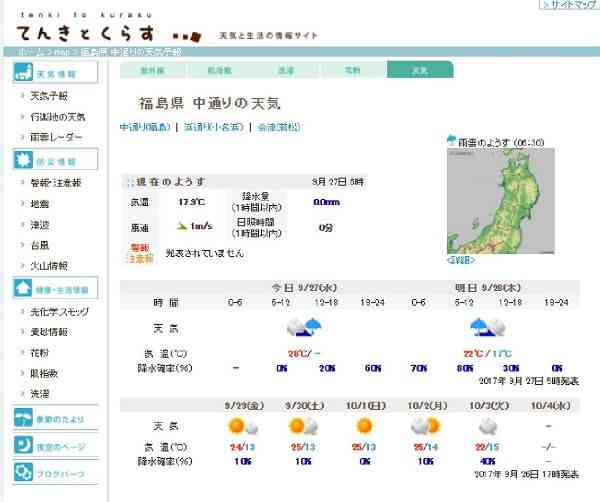Viewport: 600px width, 502px height.
Task: Switch to the 洗濯 tab
Action: point(286,70)
